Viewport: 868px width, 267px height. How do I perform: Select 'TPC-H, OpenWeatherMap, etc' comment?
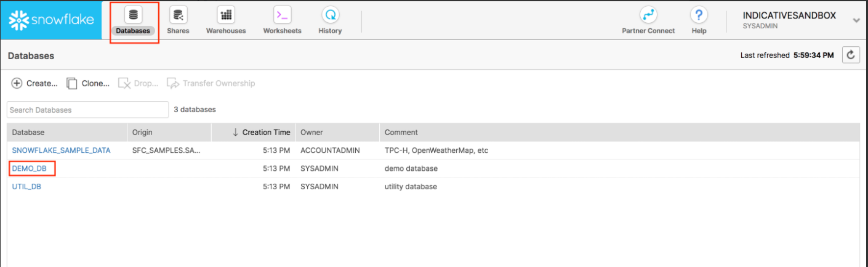pos(436,150)
